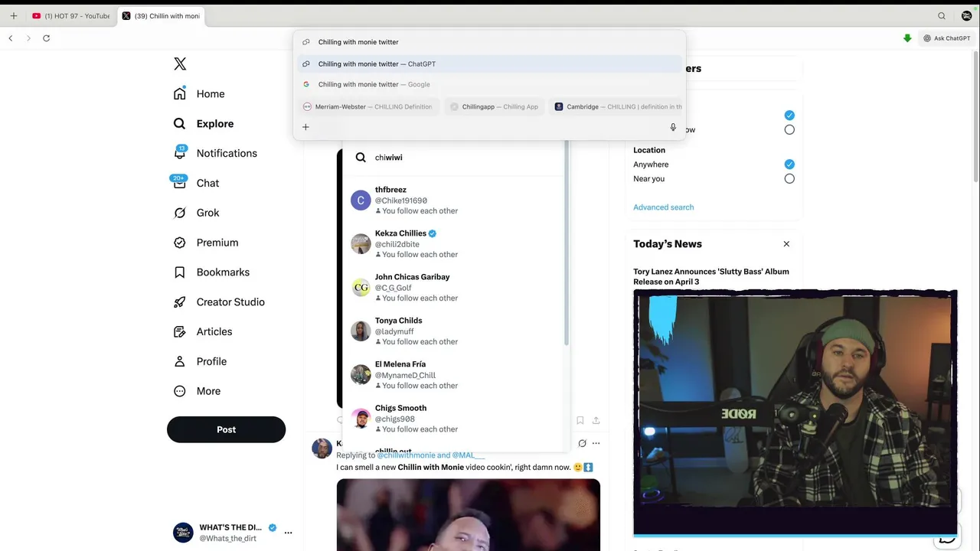Click the address bar text field
This screenshot has height=551, width=980.
pyautogui.click(x=490, y=42)
